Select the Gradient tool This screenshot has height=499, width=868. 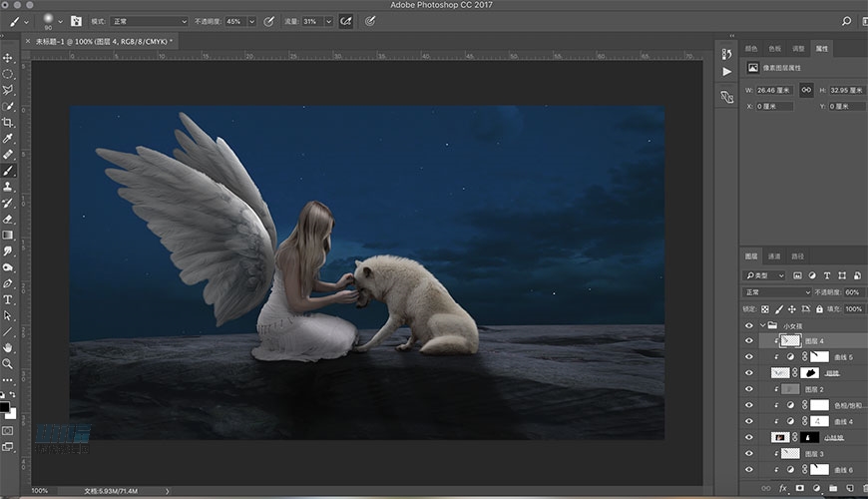tap(8, 235)
